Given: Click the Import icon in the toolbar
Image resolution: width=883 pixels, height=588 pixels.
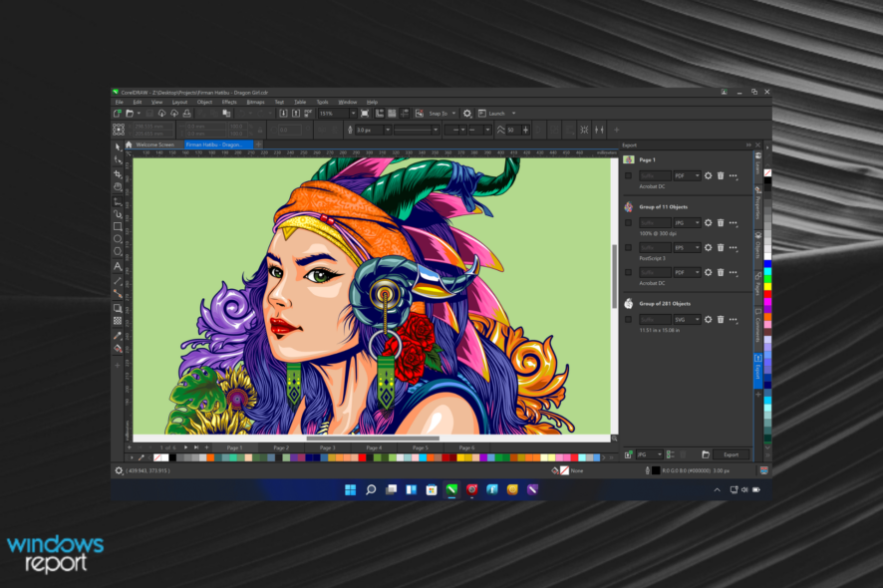Looking at the screenshot, I should click(283, 114).
